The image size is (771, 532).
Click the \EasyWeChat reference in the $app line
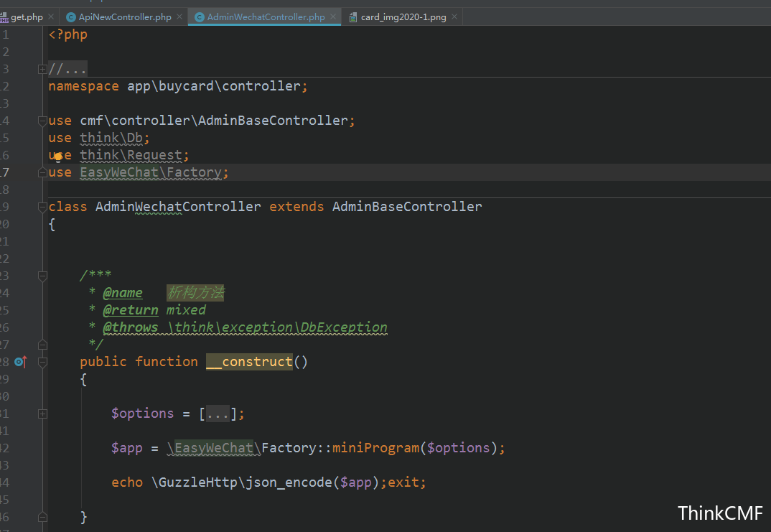point(210,448)
